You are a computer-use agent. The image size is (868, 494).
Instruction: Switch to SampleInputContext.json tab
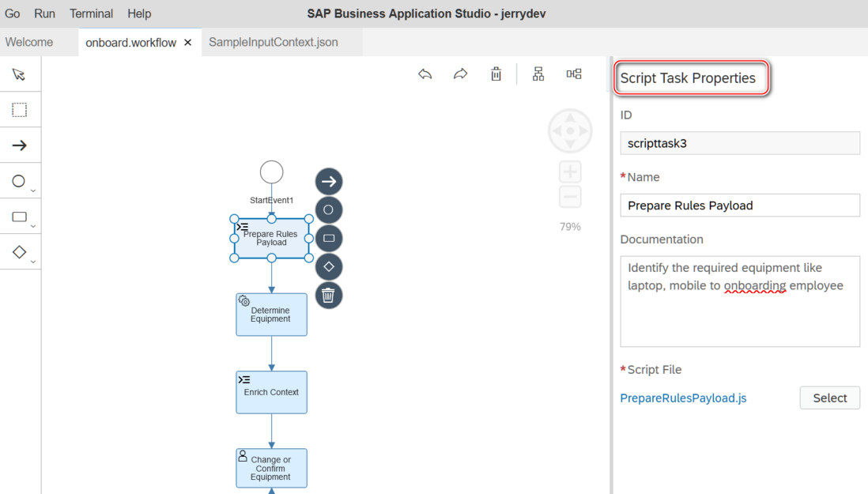[274, 42]
